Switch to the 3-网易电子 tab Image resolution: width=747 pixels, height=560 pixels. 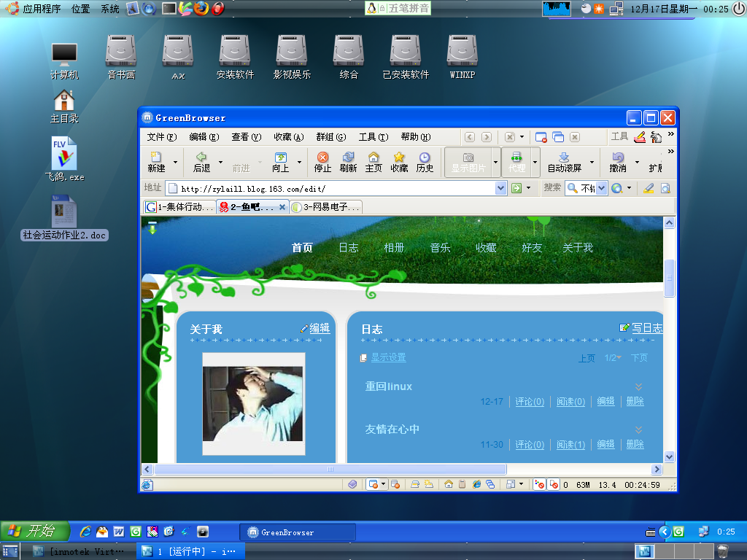[326, 206]
